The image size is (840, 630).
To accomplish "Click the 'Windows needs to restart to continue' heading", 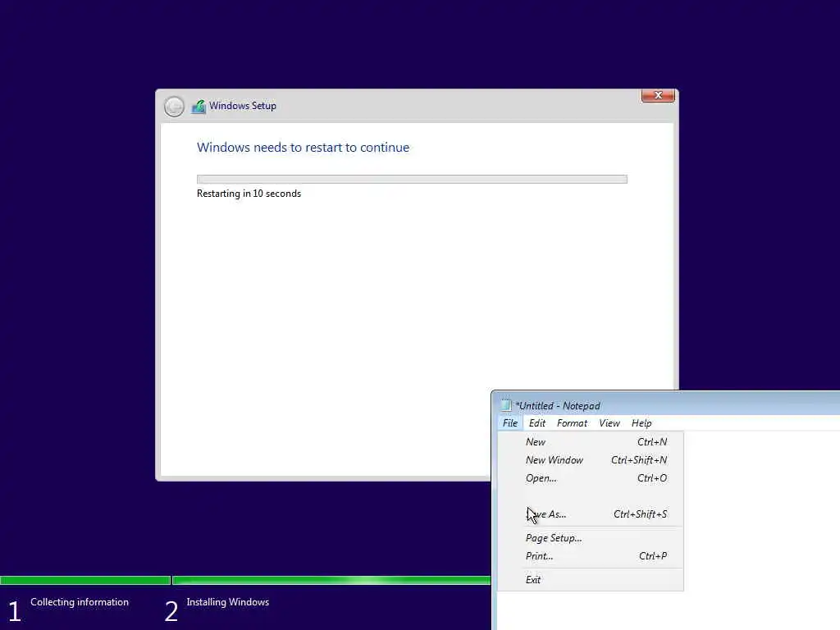I will [x=303, y=148].
